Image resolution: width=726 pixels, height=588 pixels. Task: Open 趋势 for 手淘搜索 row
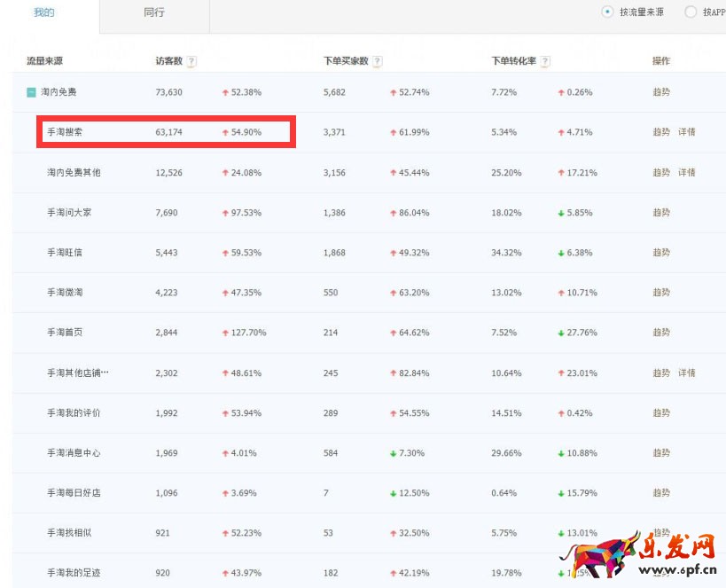[x=661, y=132]
